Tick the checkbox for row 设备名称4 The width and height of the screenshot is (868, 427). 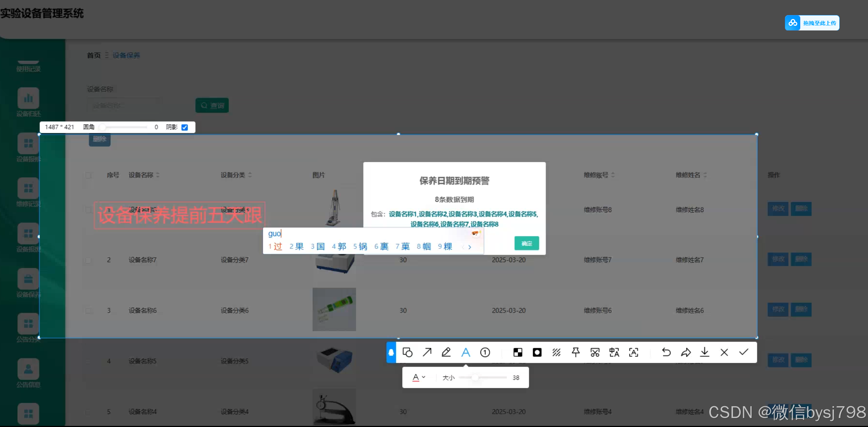click(x=88, y=412)
